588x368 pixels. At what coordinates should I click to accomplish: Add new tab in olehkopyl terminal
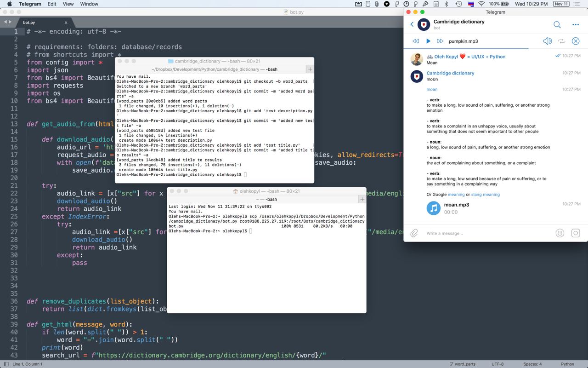[362, 199]
